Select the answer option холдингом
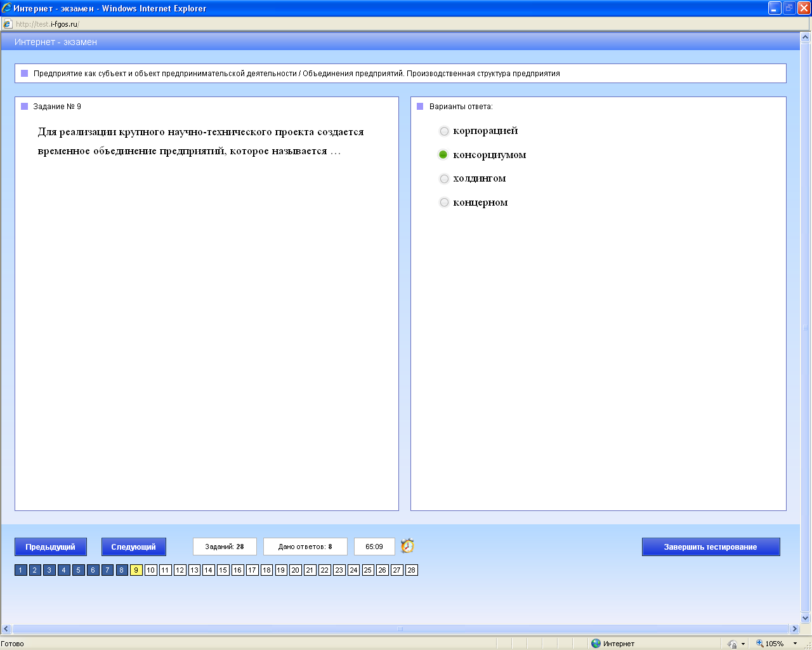 coord(444,179)
